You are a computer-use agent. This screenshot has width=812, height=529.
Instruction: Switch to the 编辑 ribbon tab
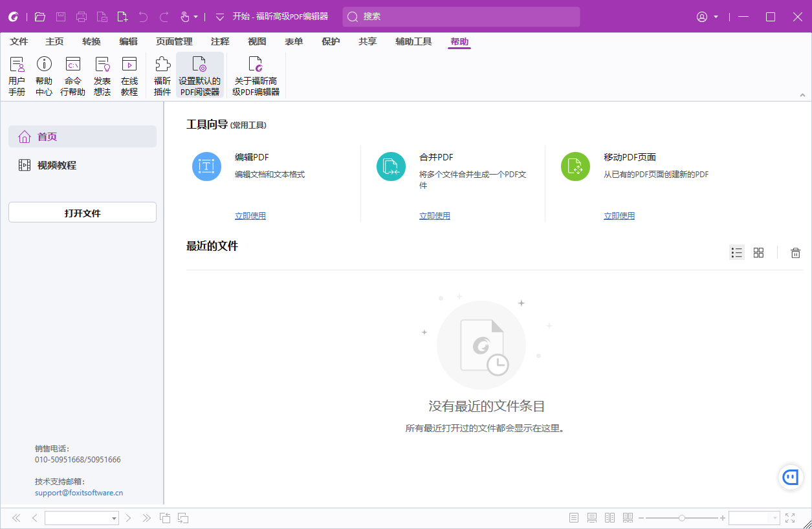click(128, 41)
